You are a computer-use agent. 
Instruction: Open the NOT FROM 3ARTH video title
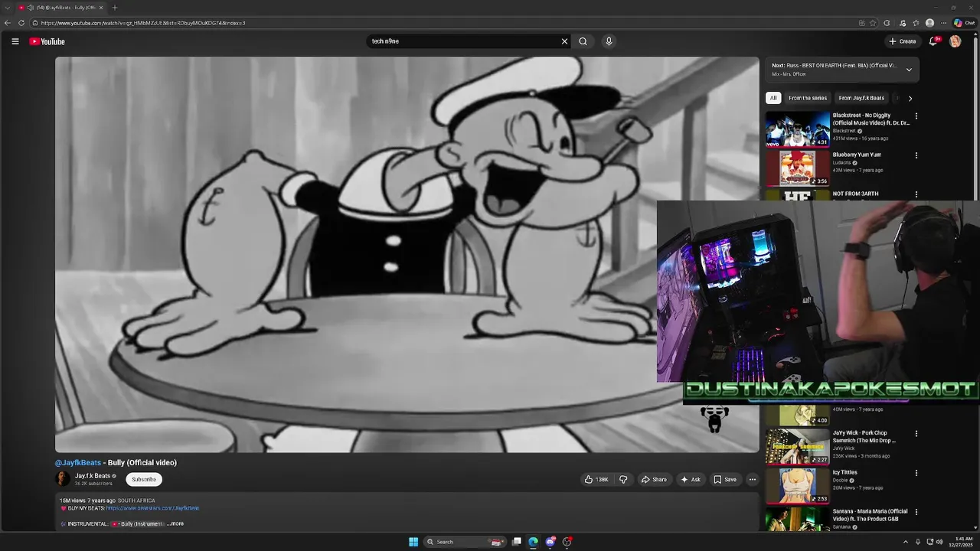coord(855,194)
